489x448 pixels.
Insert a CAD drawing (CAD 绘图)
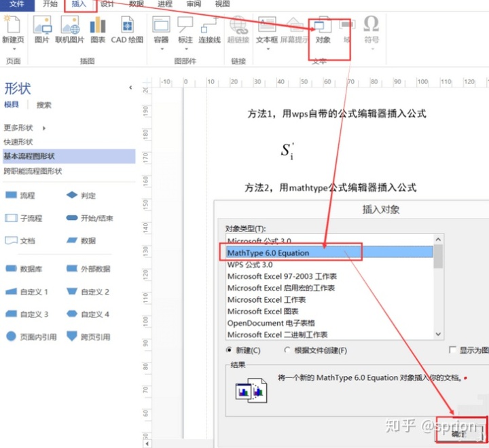click(x=127, y=25)
